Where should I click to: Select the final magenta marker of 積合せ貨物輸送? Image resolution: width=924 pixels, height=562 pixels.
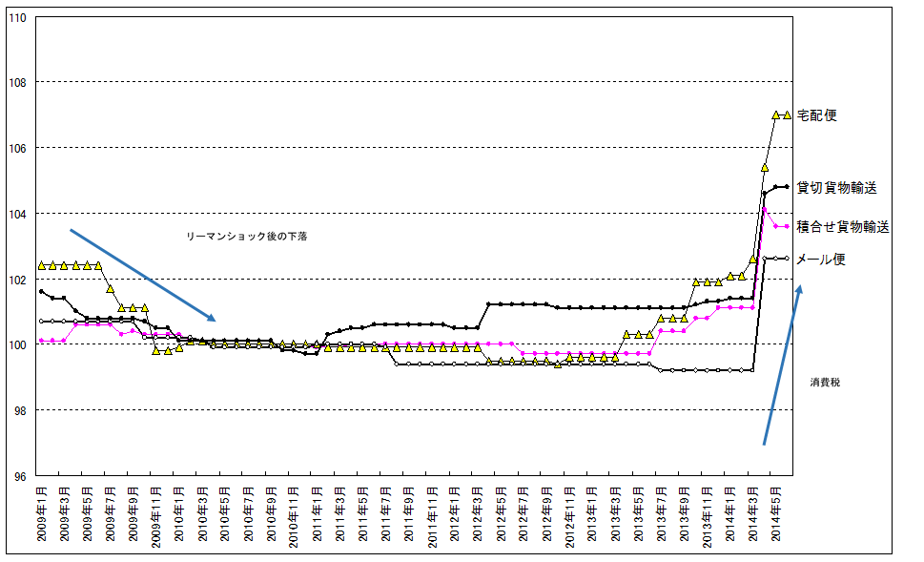click(x=787, y=226)
